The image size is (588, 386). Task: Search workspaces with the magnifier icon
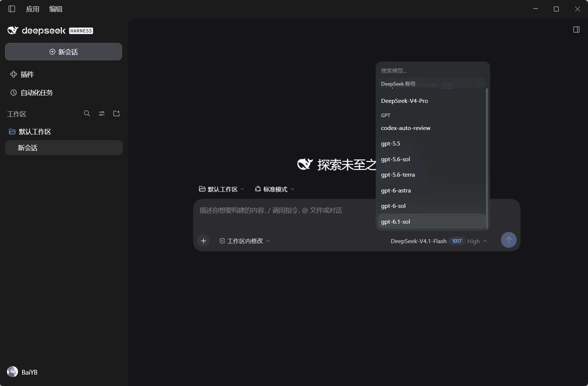87,113
